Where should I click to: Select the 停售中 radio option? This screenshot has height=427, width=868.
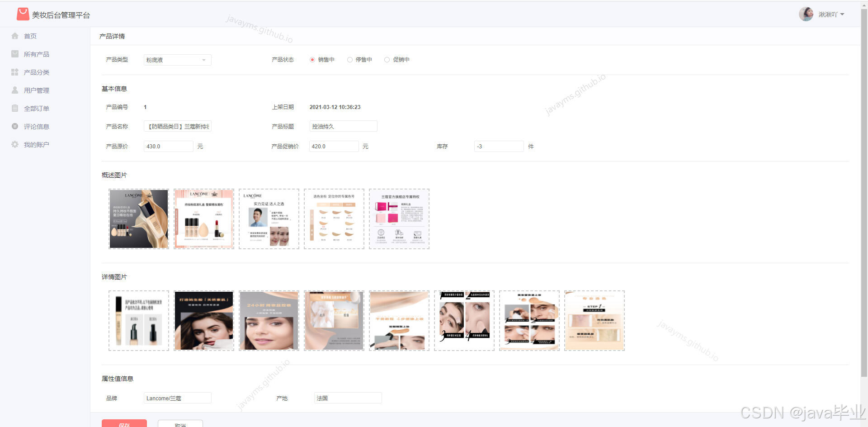(x=349, y=60)
